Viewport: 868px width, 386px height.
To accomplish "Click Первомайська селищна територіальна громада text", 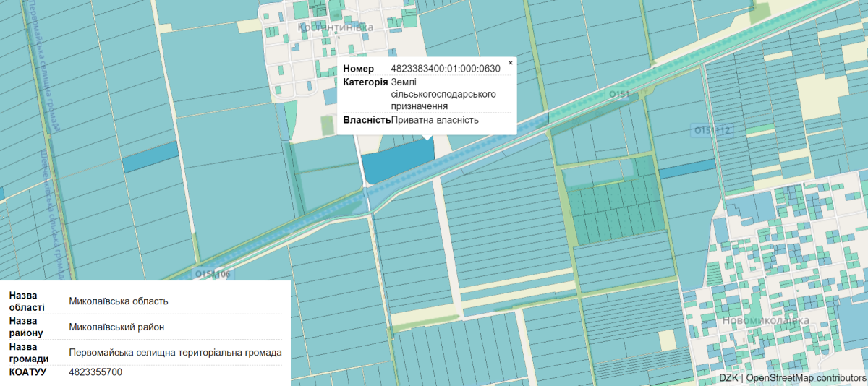I will click(x=175, y=353).
